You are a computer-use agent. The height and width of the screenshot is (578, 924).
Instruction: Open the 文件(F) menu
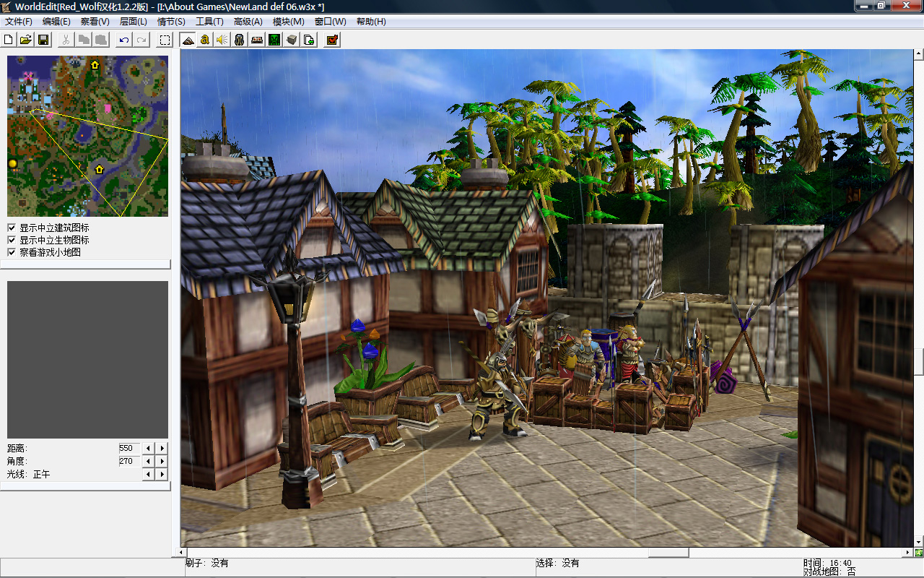click(x=19, y=22)
